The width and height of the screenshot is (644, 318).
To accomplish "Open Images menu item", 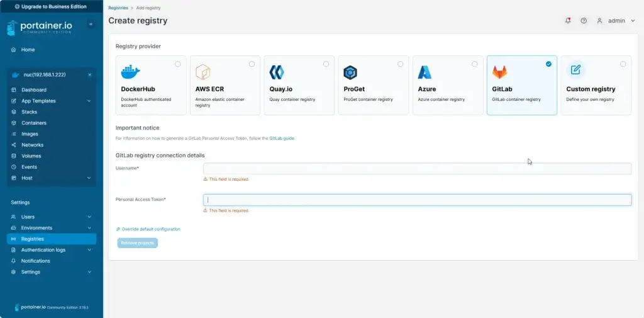I will 52,134.
